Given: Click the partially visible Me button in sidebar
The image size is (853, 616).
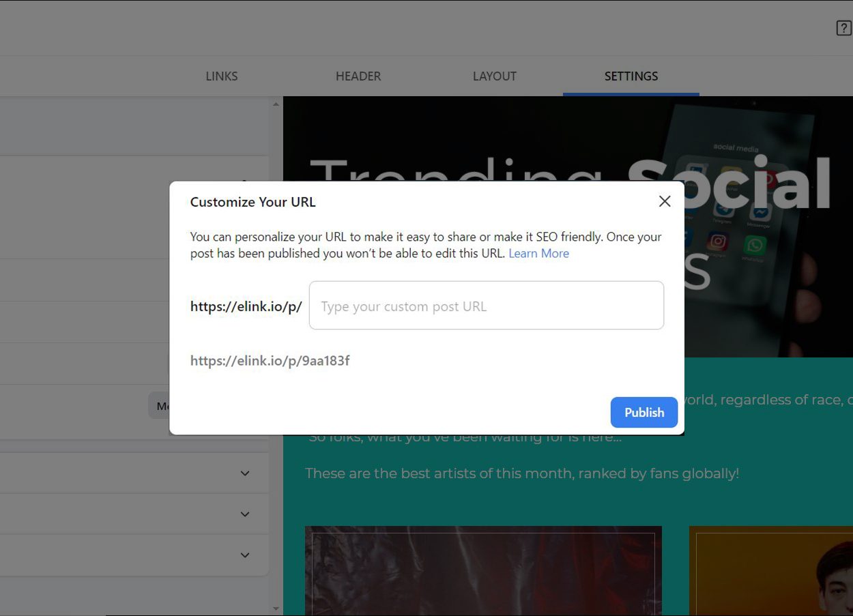Looking at the screenshot, I should (162, 405).
